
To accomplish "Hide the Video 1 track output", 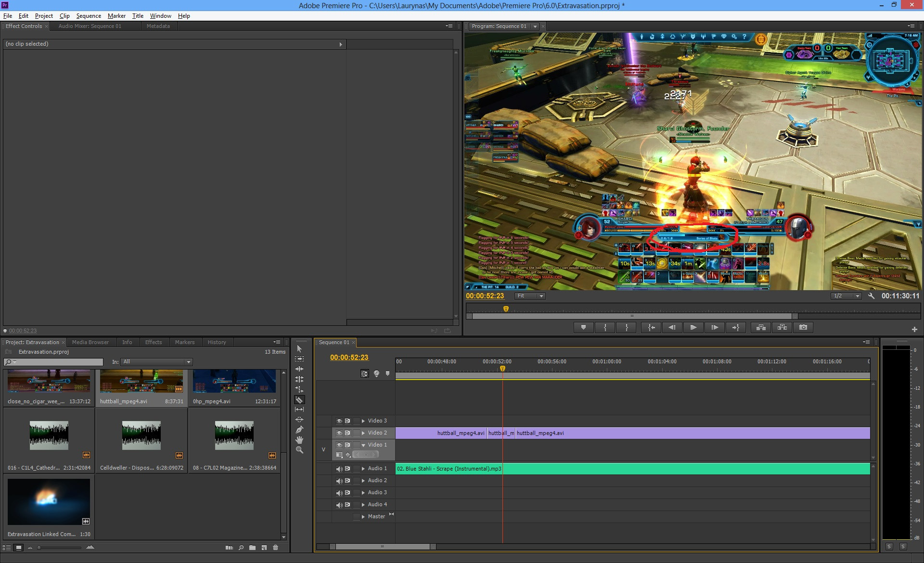I will click(339, 445).
